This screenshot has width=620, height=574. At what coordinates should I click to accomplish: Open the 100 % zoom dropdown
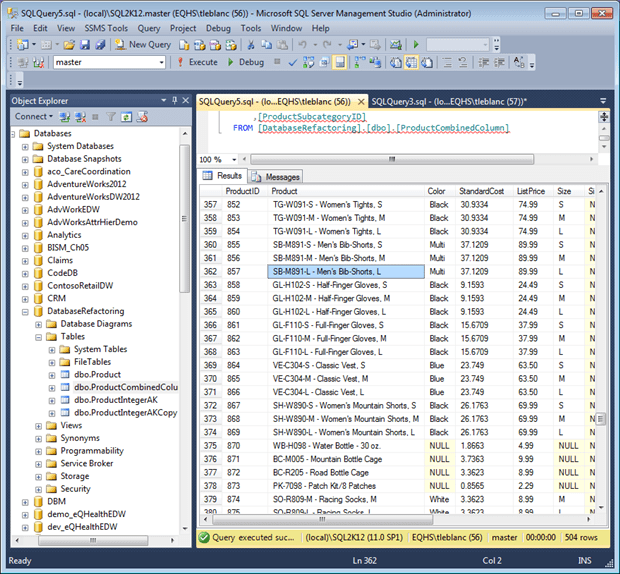tap(234, 159)
